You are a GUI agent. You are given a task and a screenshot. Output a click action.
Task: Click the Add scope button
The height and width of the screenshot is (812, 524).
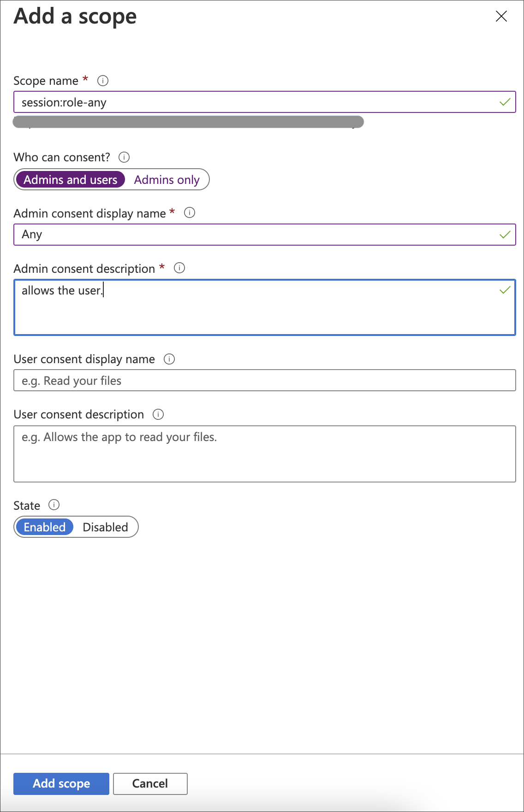(61, 783)
